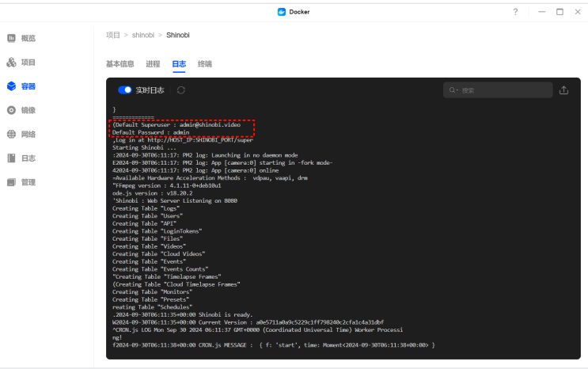Image resolution: width=588 pixels, height=369 pixels.
Task: Go to 项目 breadcrumb link
Action: click(x=113, y=35)
